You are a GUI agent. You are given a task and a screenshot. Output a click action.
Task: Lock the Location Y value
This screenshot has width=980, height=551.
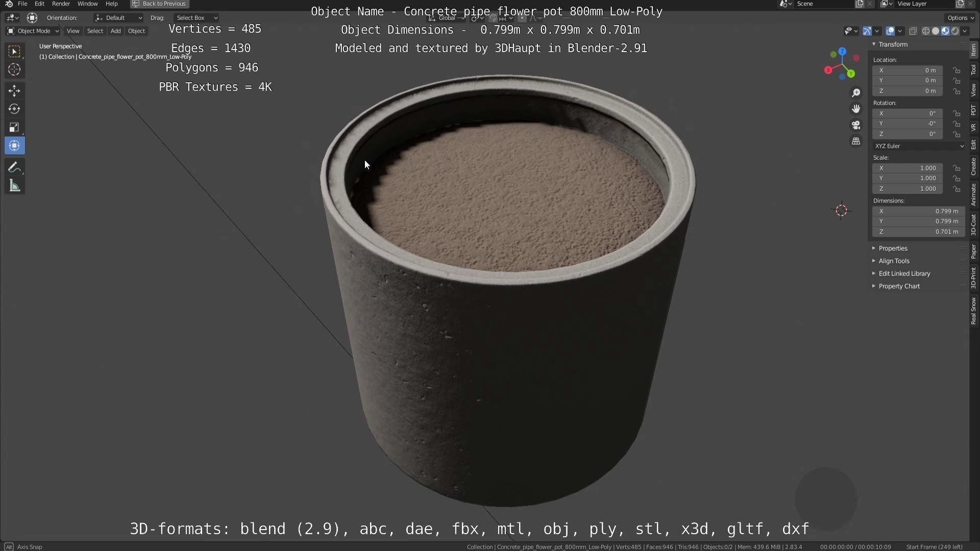(x=957, y=81)
